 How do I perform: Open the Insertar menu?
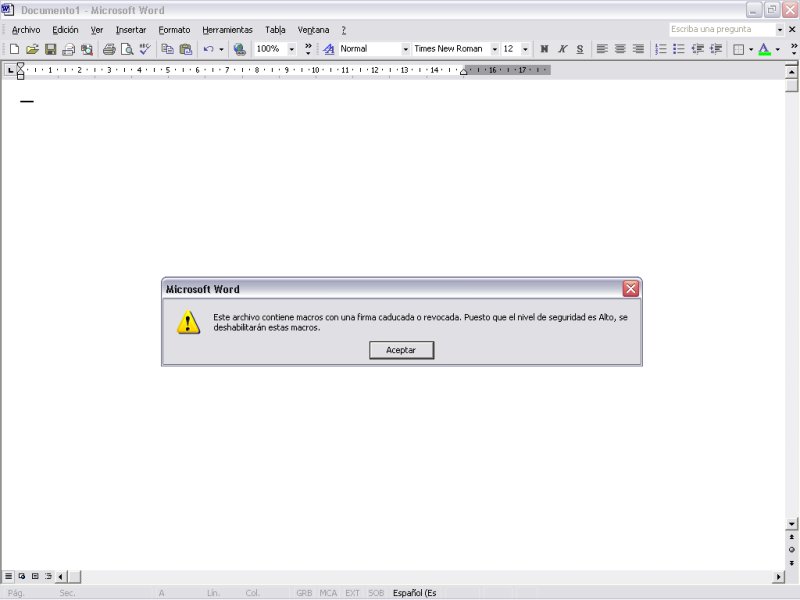(131, 30)
